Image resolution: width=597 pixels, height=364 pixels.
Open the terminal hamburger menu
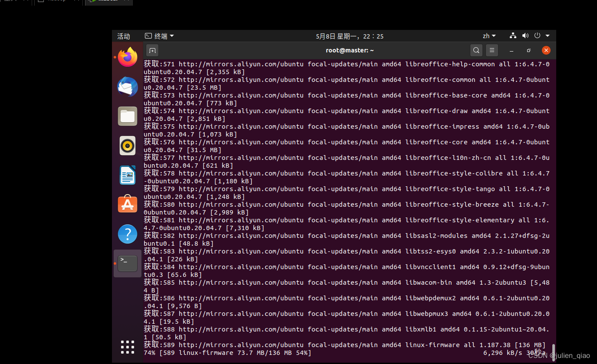tap(492, 50)
